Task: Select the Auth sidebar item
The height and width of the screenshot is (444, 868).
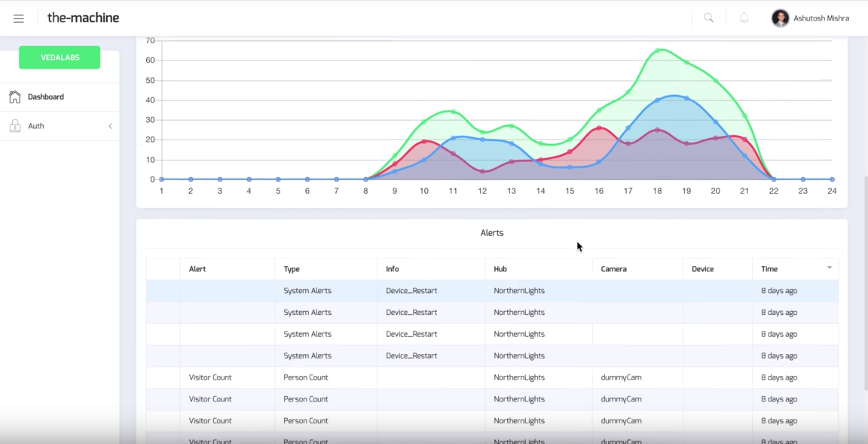Action: pyautogui.click(x=36, y=126)
